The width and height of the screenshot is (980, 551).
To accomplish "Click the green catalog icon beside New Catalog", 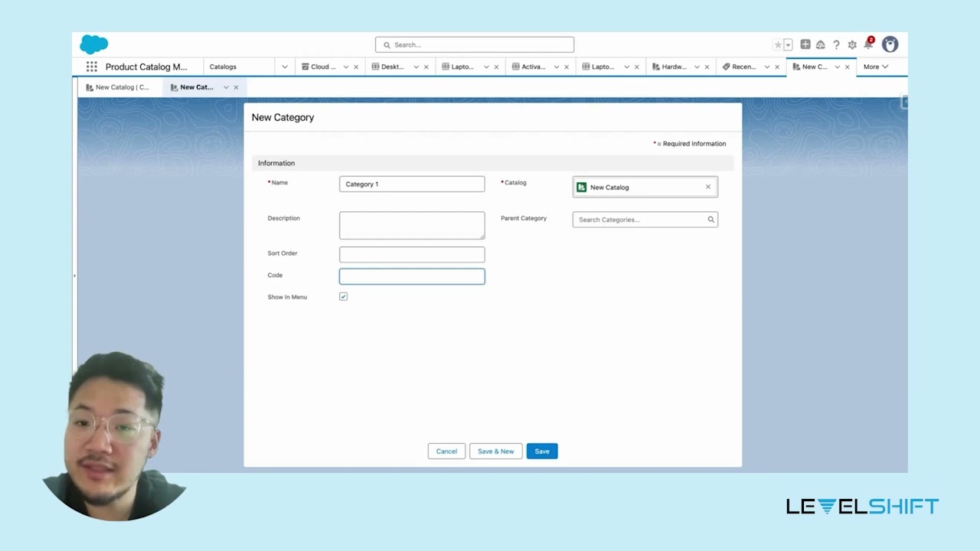I will coord(582,187).
